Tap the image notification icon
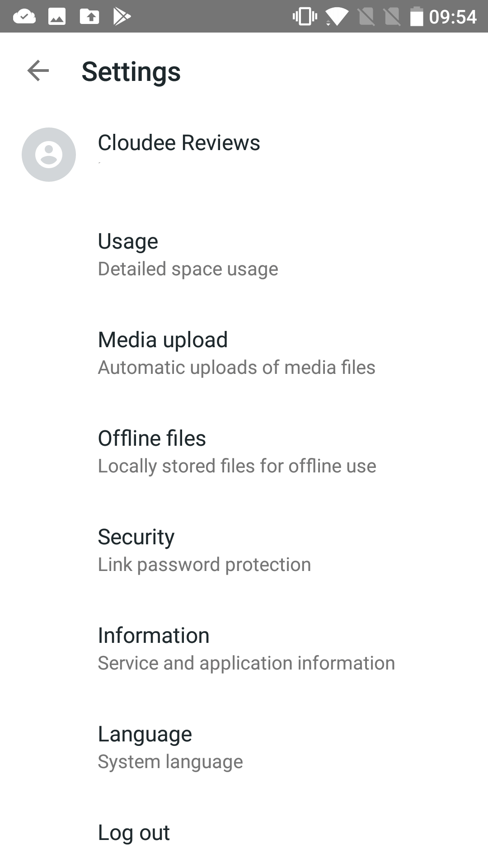 (x=57, y=17)
